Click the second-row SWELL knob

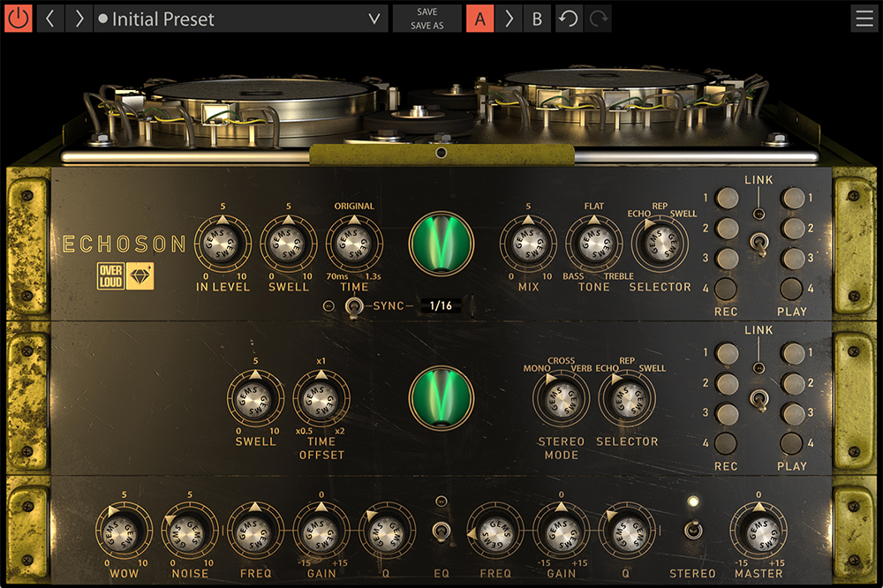pyautogui.click(x=256, y=399)
